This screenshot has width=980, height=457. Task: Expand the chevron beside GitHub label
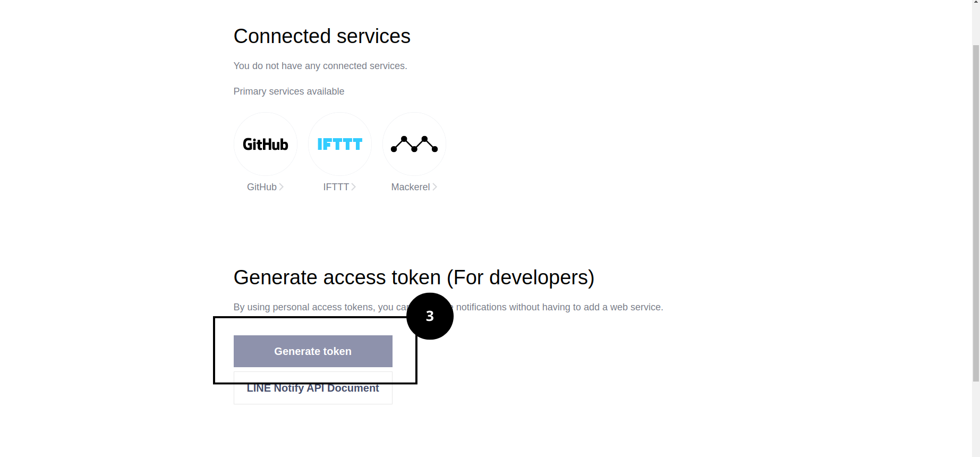pyautogui.click(x=281, y=187)
